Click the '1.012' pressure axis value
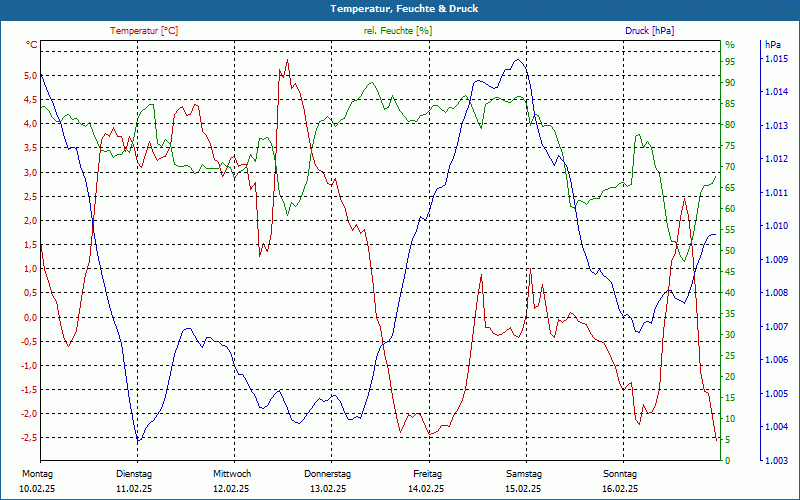This screenshot has width=800, height=500. click(776, 159)
